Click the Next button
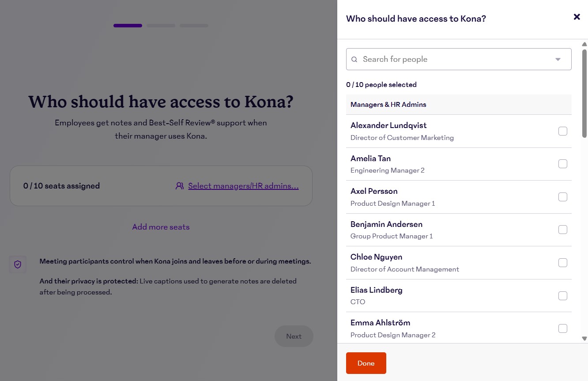Screen dimensions: 588x381 coord(294,336)
